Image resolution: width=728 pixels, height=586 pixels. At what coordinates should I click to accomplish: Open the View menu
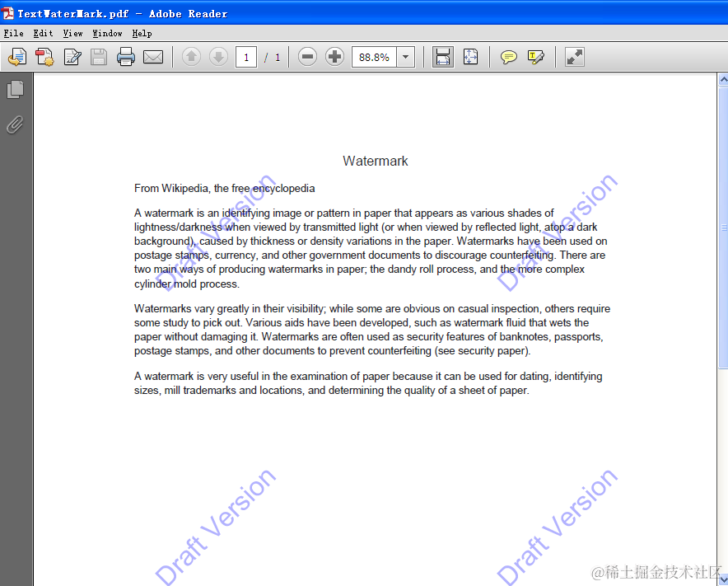(x=73, y=34)
